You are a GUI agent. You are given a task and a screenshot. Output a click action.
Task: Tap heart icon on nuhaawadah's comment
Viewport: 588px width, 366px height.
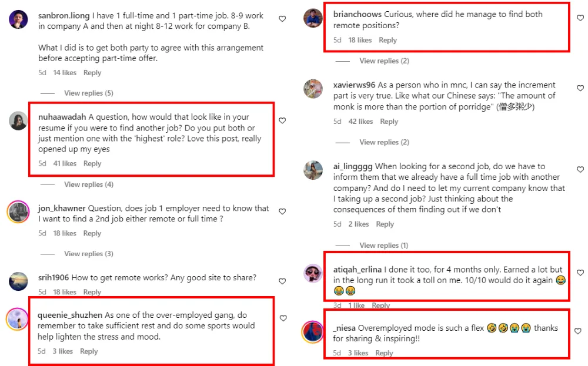tap(282, 120)
